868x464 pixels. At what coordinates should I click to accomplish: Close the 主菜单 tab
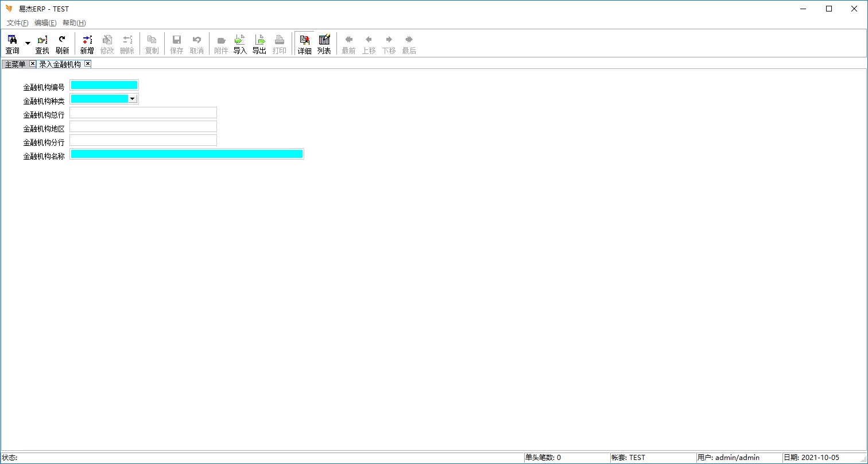(32, 64)
